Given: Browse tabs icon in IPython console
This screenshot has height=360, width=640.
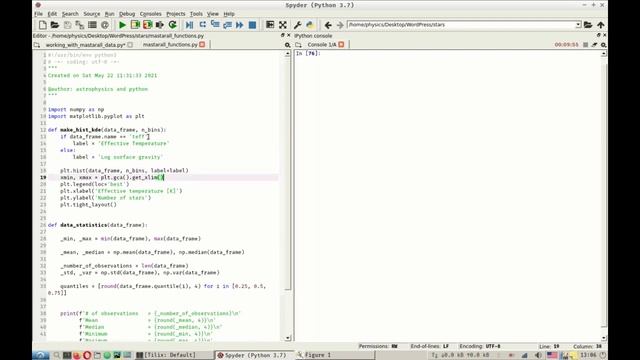Looking at the screenshot, I should 298,45.
